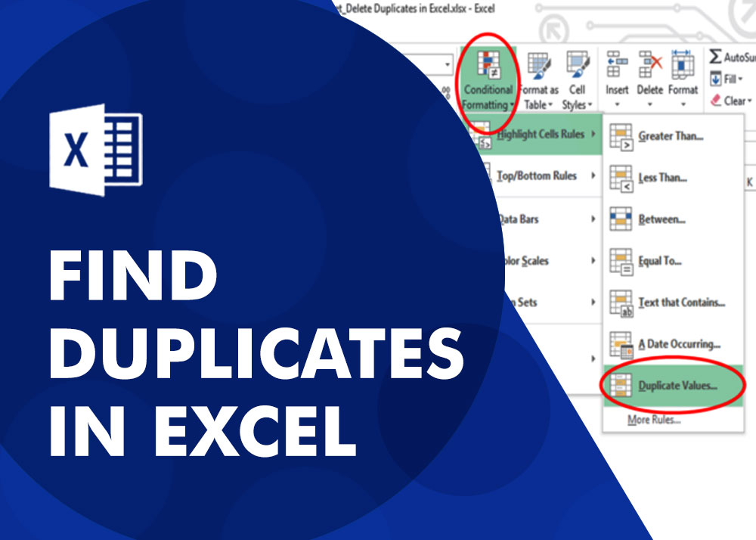Expand the Color Scales submenu arrow
The image size is (756, 540).
tap(593, 260)
